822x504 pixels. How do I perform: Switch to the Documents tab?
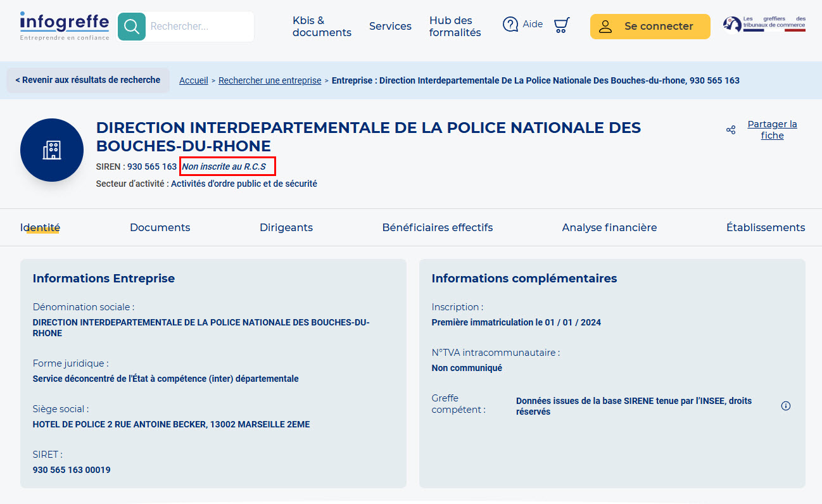(160, 227)
